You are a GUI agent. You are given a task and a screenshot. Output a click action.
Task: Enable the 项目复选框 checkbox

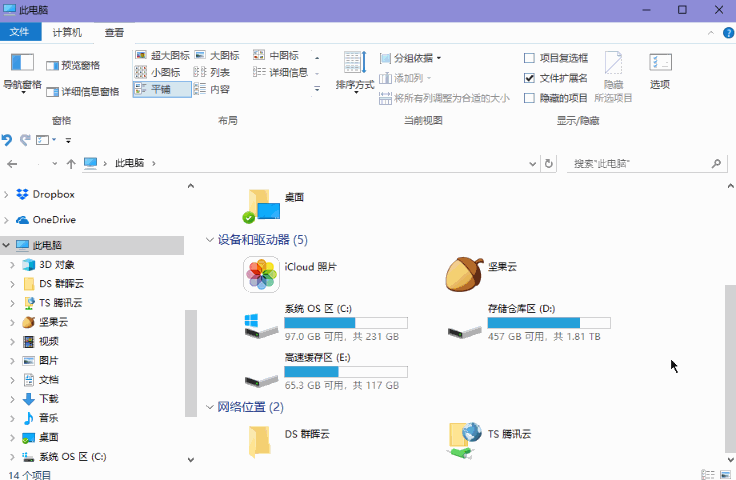pos(530,58)
